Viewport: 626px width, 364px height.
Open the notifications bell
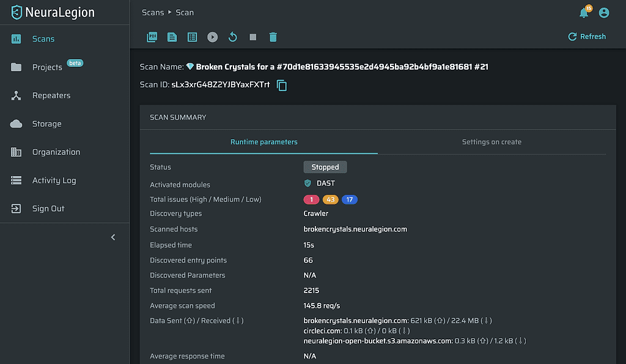tap(584, 13)
